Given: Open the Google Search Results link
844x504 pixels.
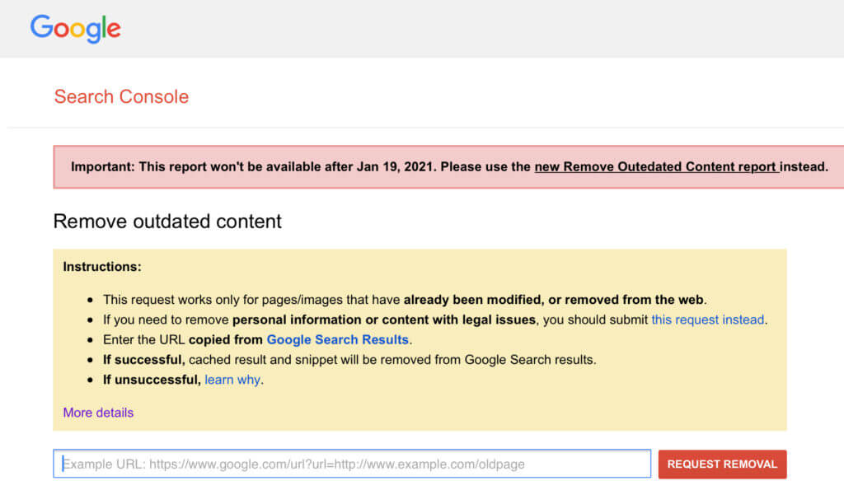Looking at the screenshot, I should pos(337,339).
